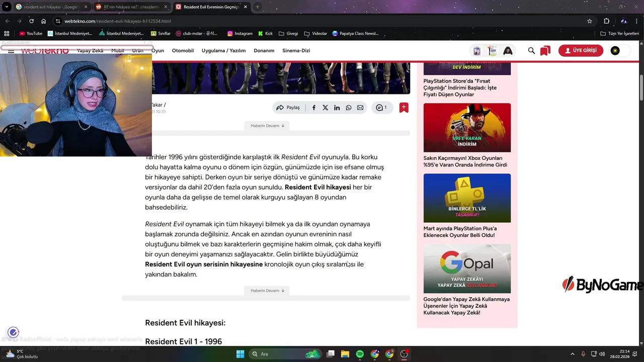Go back to the previous page
Image resolution: width=644 pixels, height=362 pixels.
tap(8, 21)
